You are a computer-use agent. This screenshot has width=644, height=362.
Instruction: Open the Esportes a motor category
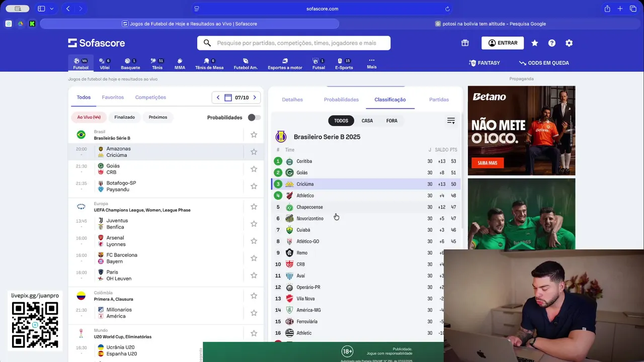(x=285, y=63)
